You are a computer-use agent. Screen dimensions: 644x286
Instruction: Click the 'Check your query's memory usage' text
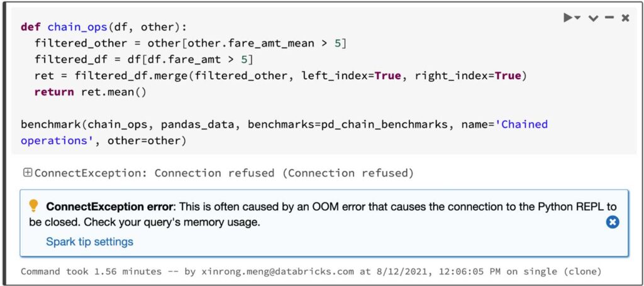tap(172, 222)
